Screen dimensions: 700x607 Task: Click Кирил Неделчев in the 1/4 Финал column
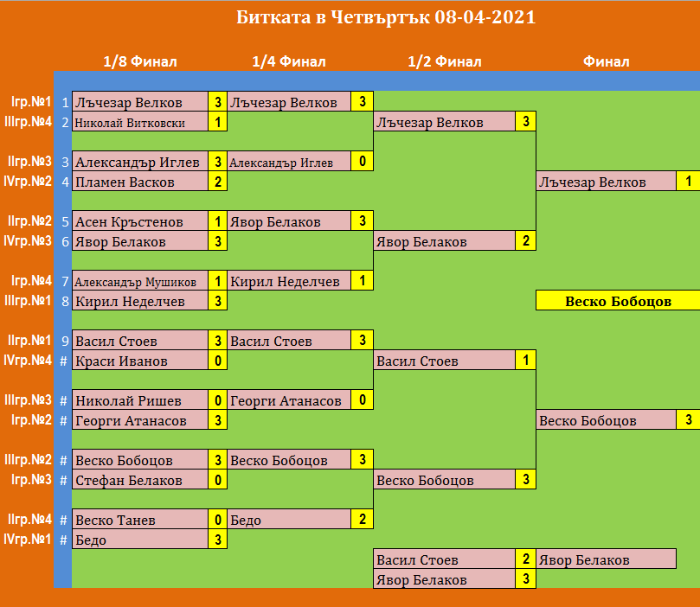[x=289, y=281]
